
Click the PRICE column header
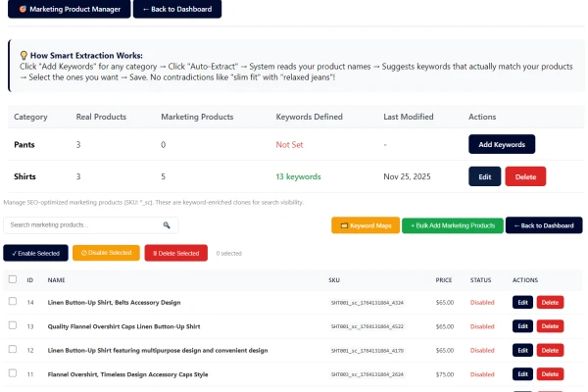444,280
